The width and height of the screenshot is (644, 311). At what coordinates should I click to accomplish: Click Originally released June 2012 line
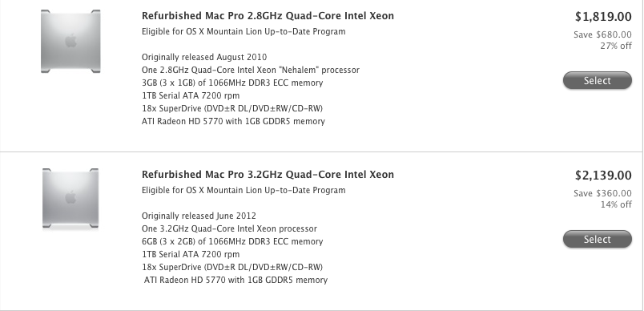[199, 216]
